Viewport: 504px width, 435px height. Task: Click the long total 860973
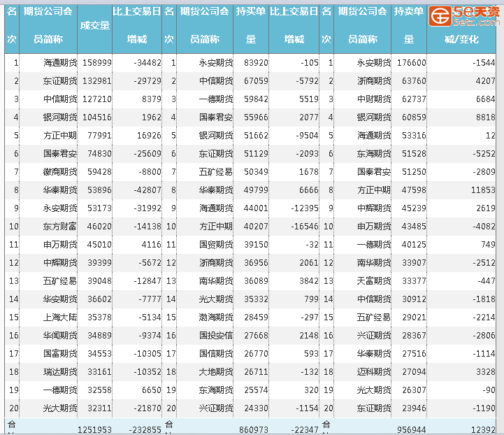(x=254, y=429)
